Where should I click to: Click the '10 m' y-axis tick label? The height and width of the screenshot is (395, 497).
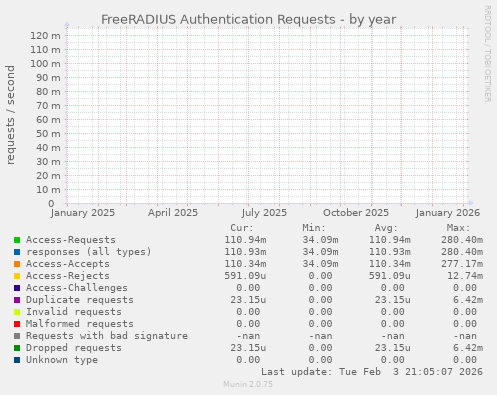click(x=48, y=190)
